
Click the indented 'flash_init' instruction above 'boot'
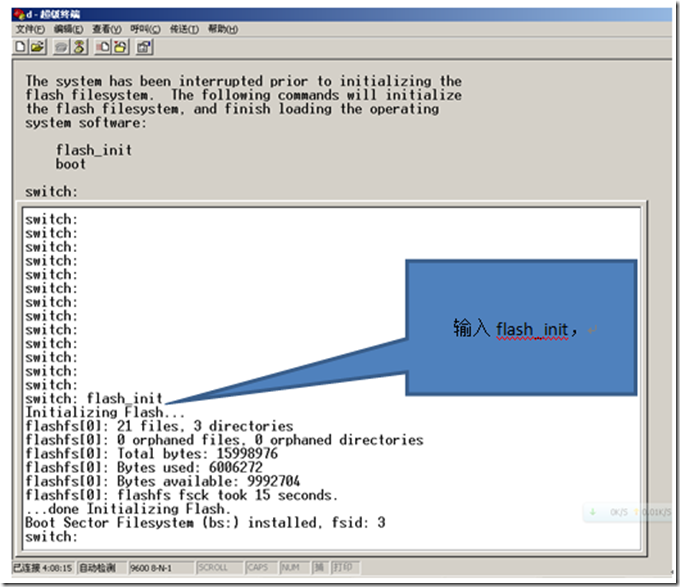point(94,150)
